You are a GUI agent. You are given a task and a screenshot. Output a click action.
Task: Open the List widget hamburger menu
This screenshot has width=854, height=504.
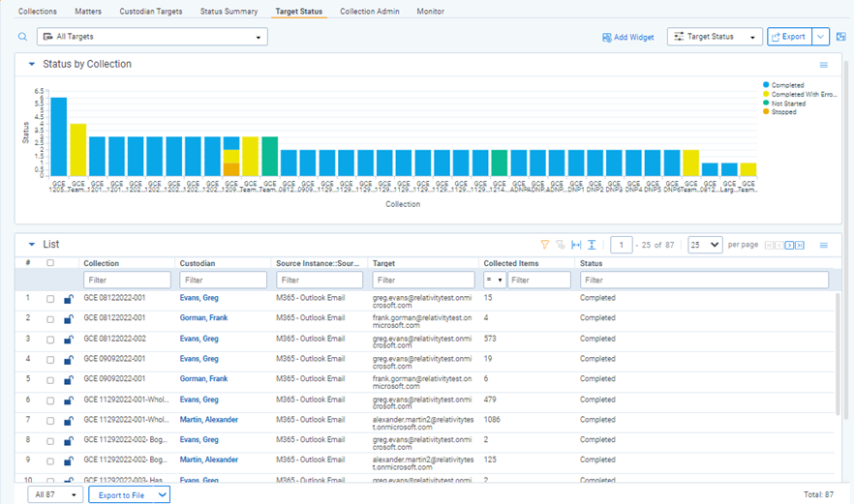(x=823, y=246)
